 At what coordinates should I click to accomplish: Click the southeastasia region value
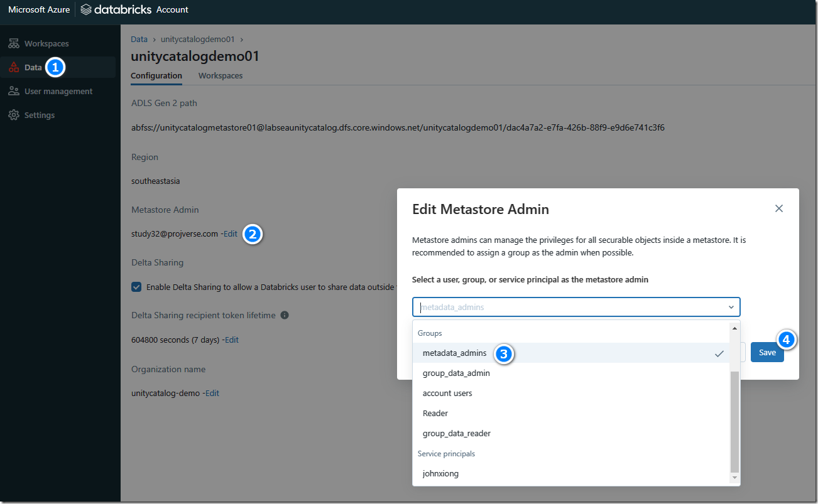click(x=156, y=181)
